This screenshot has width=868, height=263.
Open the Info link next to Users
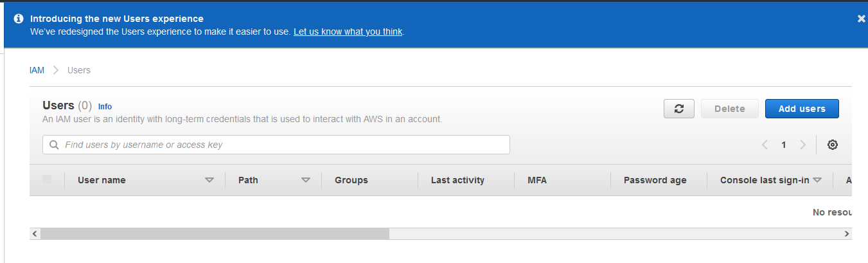tap(105, 107)
